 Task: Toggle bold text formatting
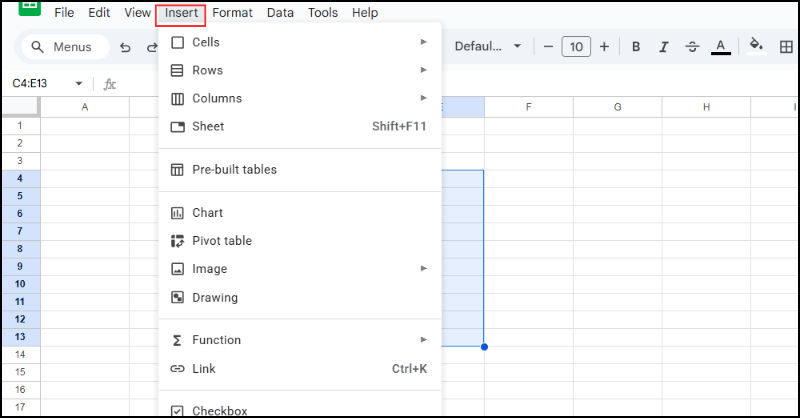[636, 47]
